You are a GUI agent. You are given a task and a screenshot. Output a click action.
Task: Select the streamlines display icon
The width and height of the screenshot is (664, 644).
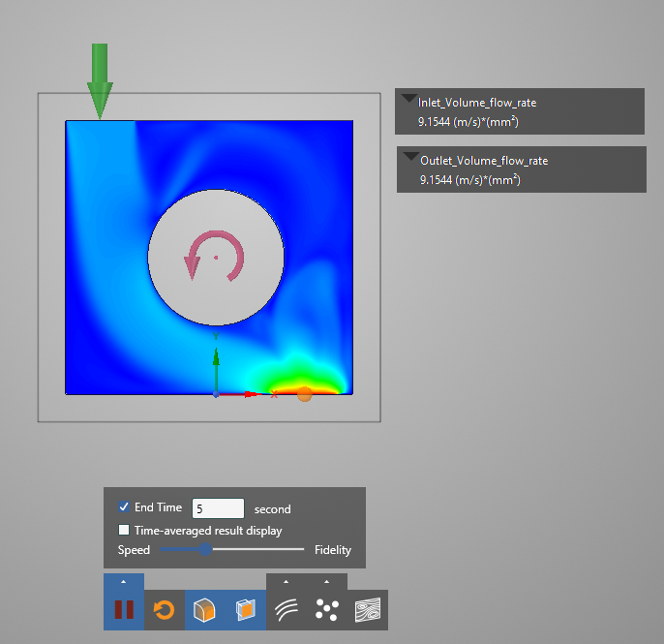(x=287, y=610)
